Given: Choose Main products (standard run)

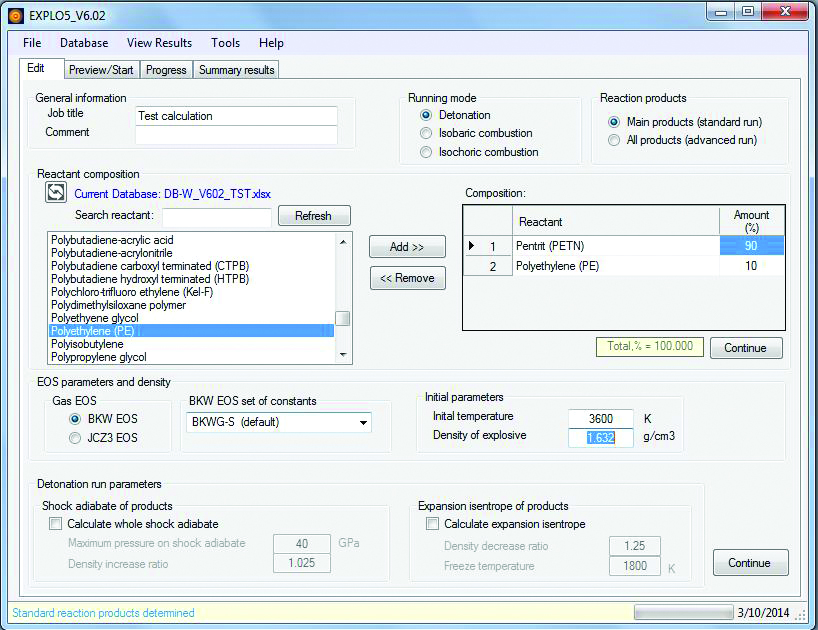Looking at the screenshot, I should tap(614, 122).
